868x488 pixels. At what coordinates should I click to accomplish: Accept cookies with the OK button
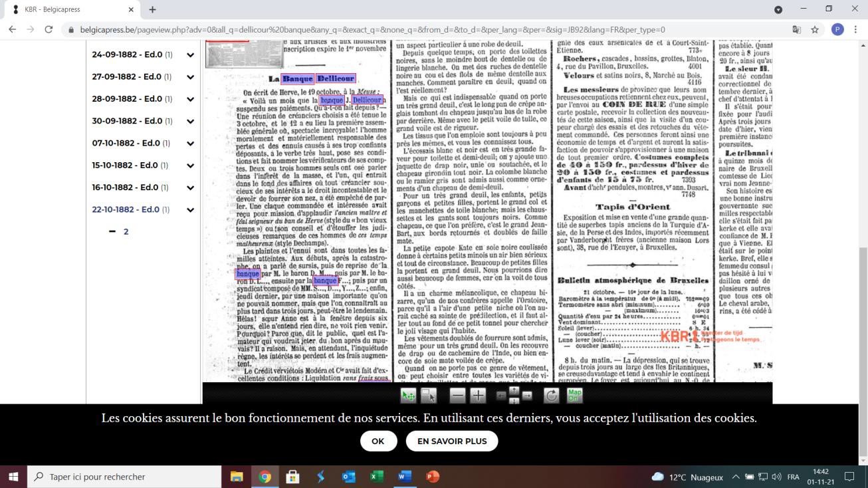(x=378, y=441)
